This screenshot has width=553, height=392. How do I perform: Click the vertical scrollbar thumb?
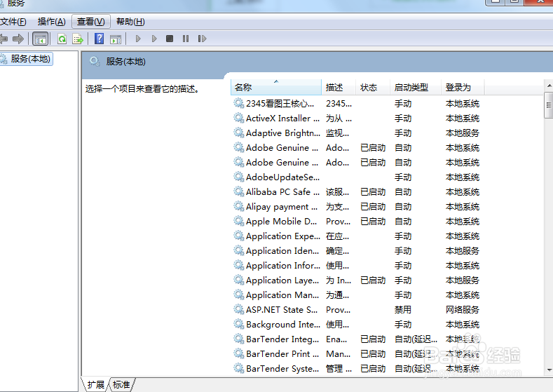549,105
